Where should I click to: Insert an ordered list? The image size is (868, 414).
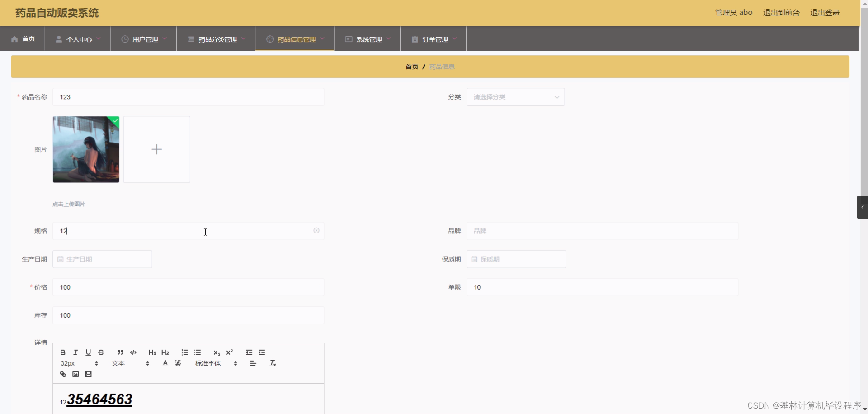point(184,352)
